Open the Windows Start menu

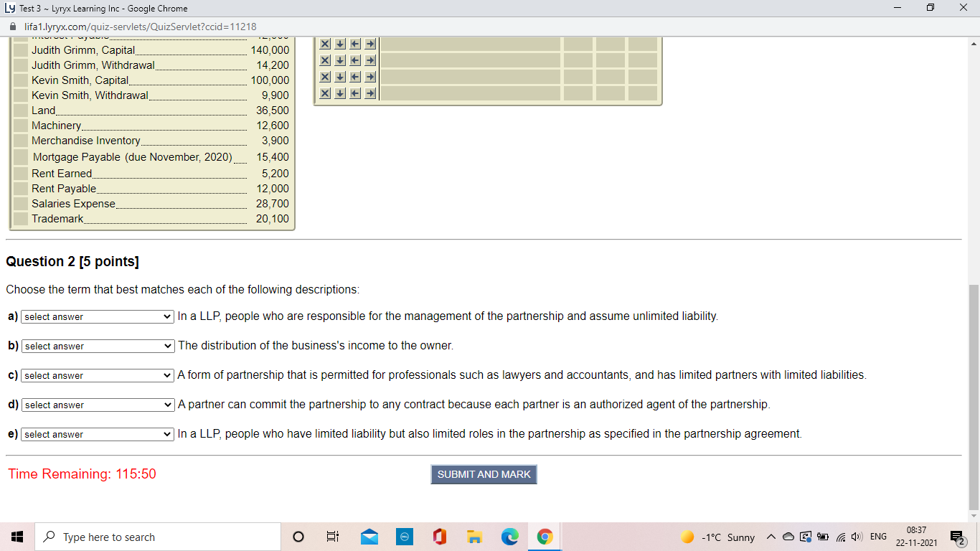pos(17,537)
